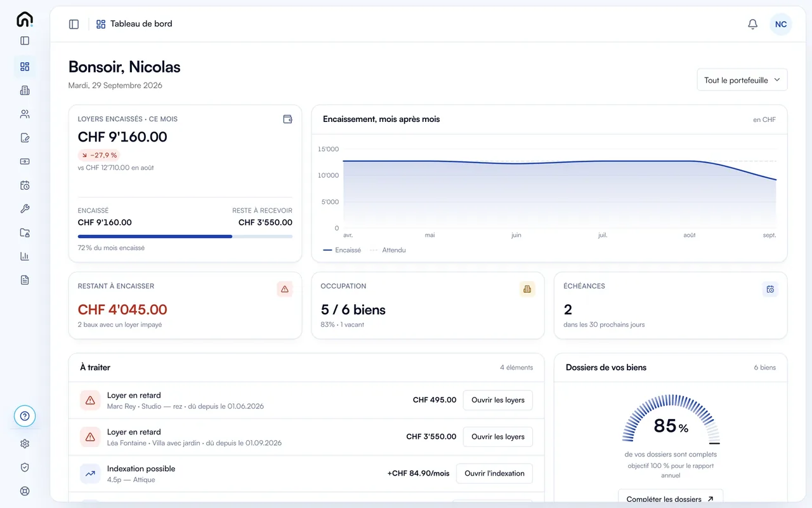
Task: Click Ouvrir l'indexation button
Action: coord(494,474)
